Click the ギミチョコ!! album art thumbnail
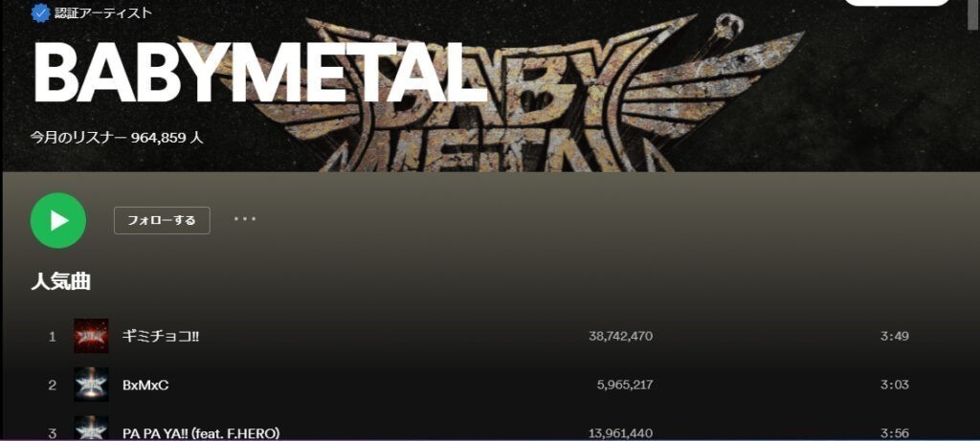Viewport: 980px width, 441px height. 91,336
